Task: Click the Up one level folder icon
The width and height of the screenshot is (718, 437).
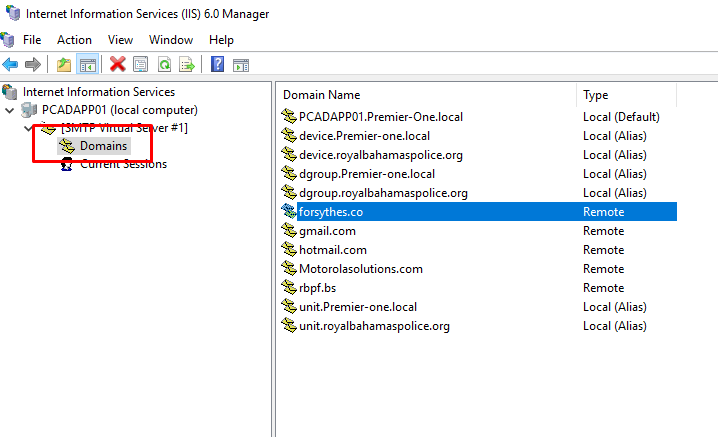Action: (64, 65)
